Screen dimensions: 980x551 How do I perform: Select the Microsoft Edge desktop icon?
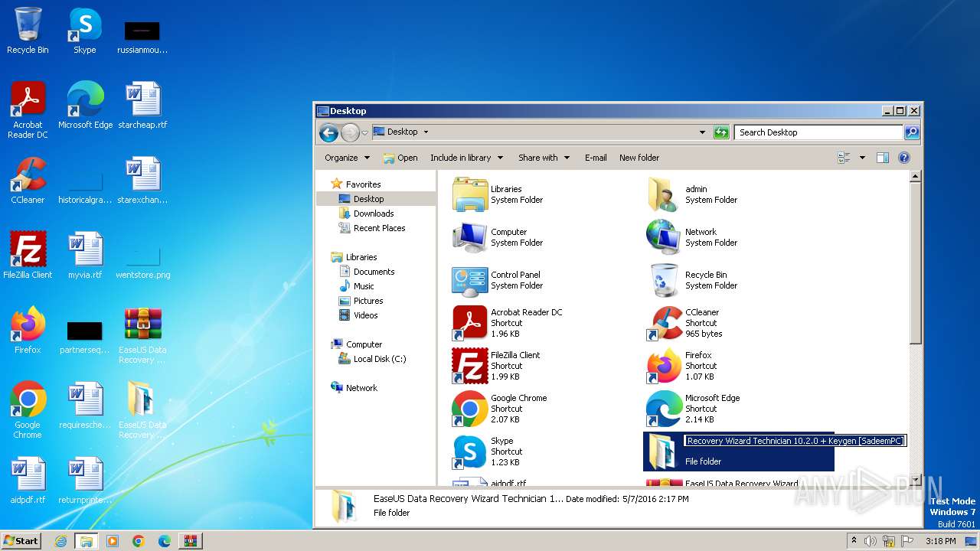(x=84, y=106)
